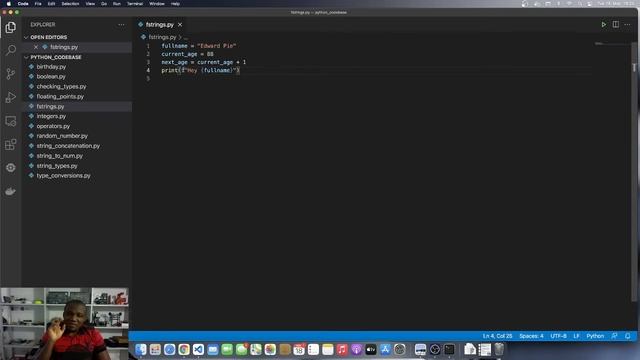Open Messages from the dock
The image size is (640, 360).
point(241,349)
